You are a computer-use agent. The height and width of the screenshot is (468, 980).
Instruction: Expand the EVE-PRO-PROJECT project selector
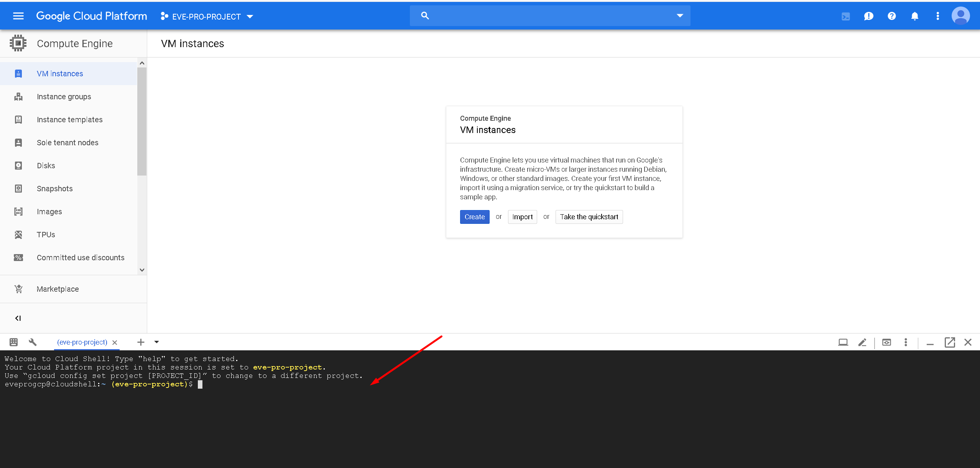point(207,16)
